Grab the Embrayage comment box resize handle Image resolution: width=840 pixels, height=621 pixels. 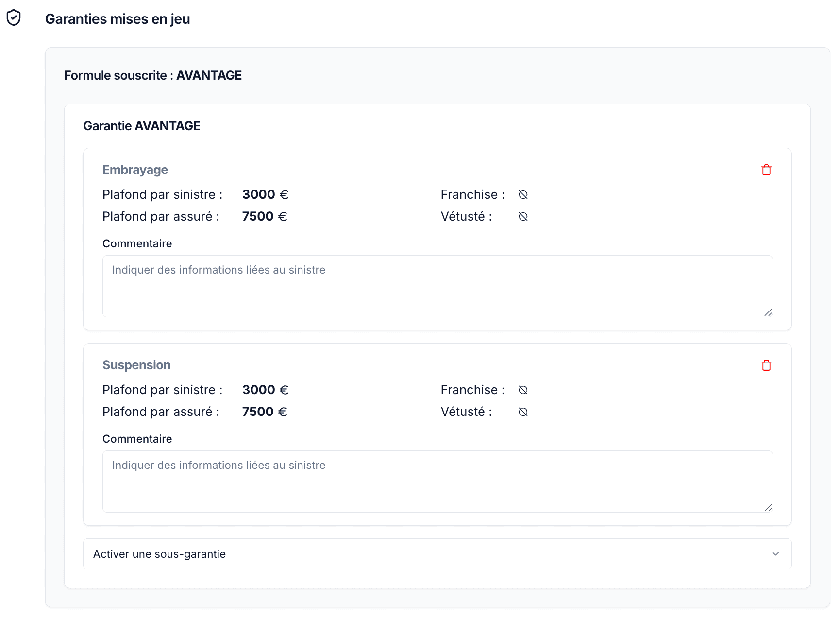(768, 312)
